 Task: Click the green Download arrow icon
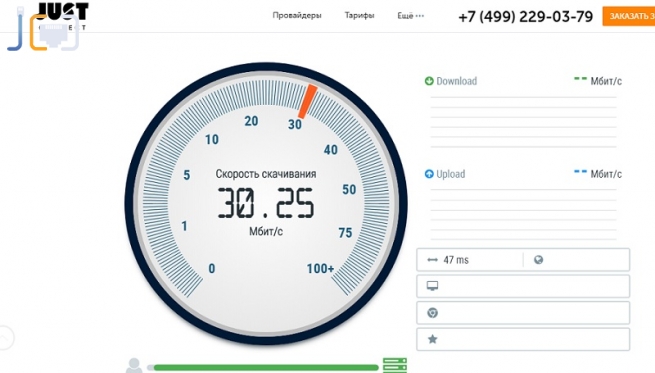[x=429, y=81]
